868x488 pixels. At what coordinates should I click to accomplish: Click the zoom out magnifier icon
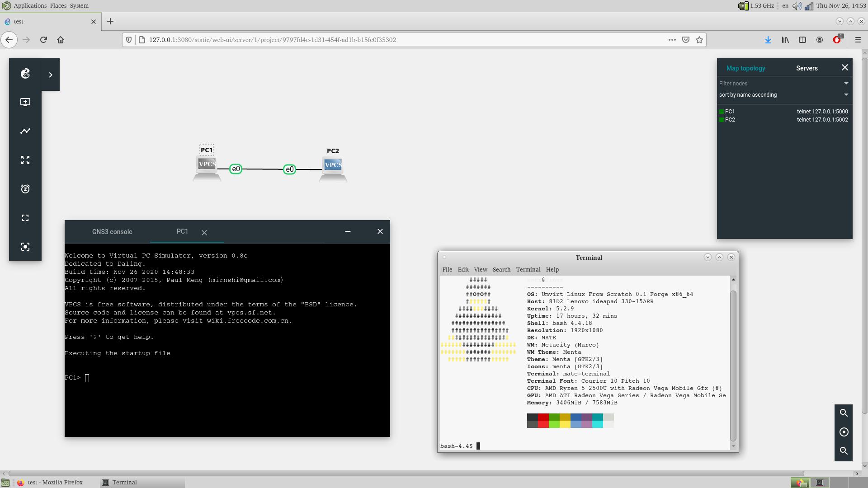tap(844, 450)
